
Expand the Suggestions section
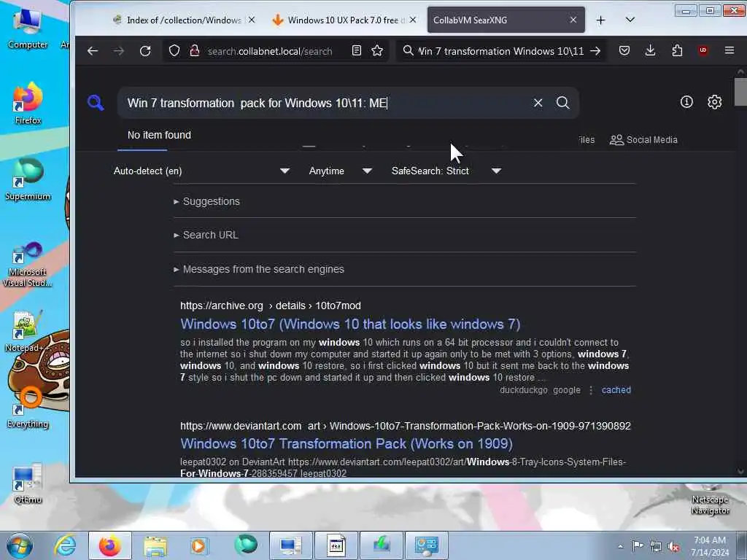point(206,201)
